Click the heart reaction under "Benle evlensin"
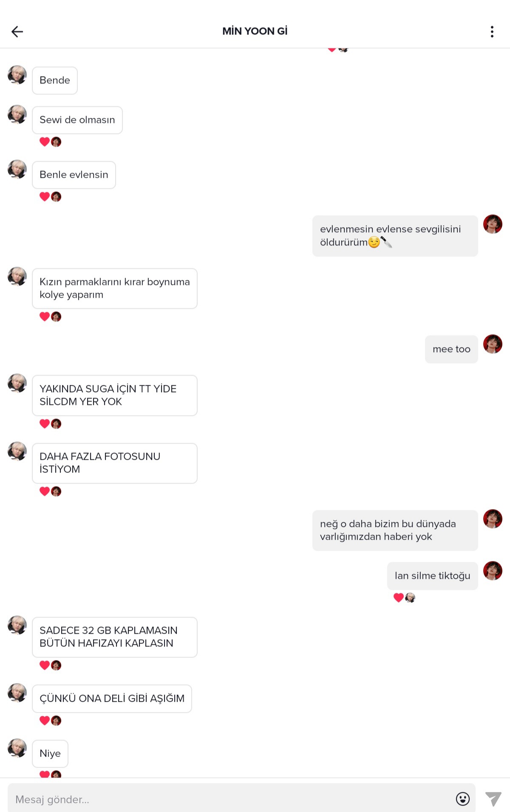 [x=45, y=197]
